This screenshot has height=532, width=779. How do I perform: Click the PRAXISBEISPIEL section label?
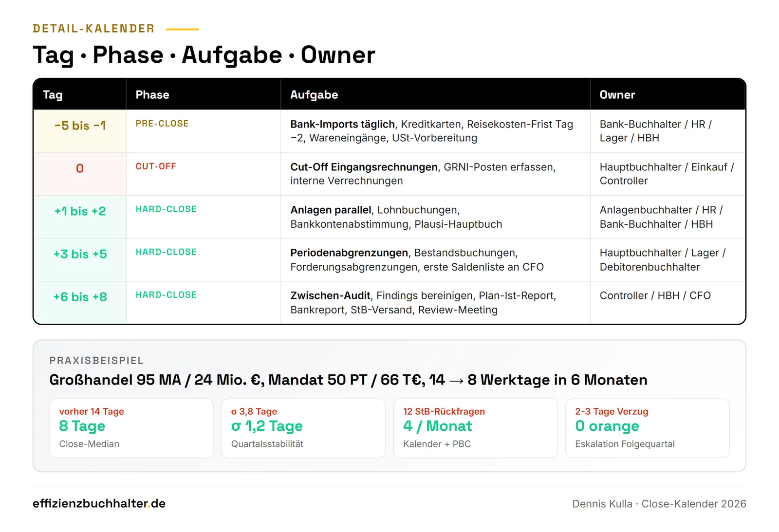pyautogui.click(x=96, y=361)
